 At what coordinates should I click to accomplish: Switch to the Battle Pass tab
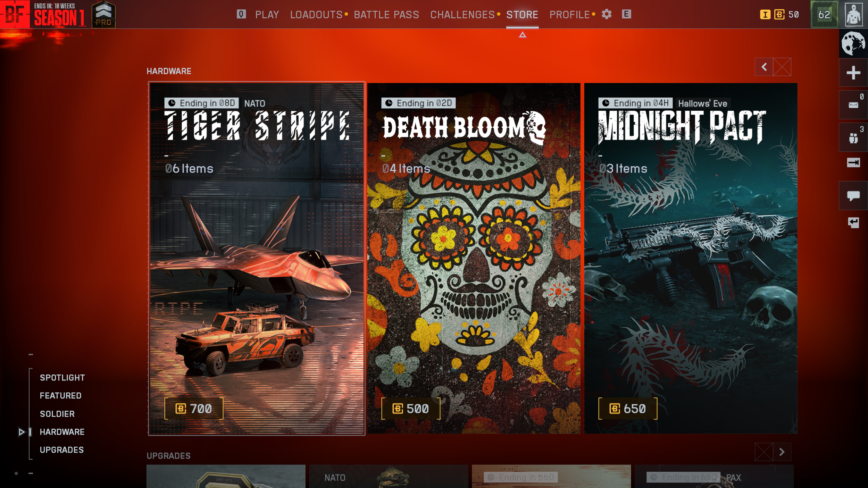pos(386,15)
